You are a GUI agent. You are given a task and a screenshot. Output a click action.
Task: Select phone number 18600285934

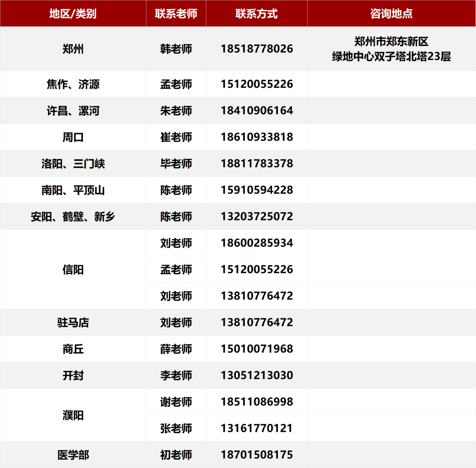257,243
